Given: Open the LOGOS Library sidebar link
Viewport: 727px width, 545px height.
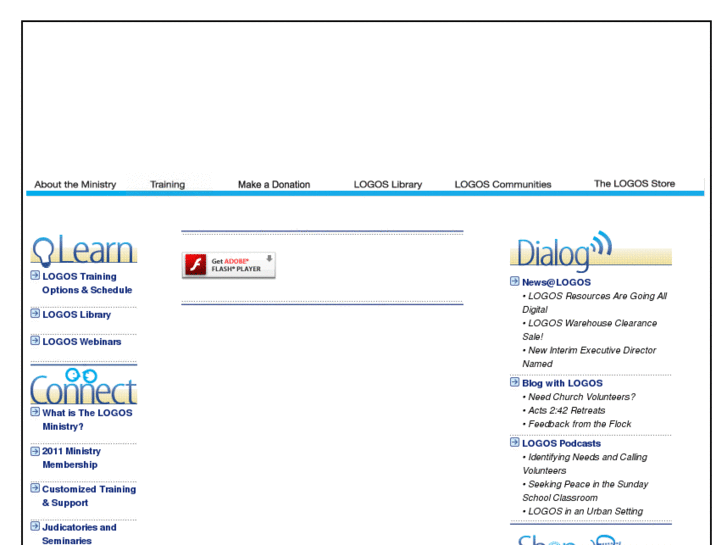Looking at the screenshot, I should point(77,314).
